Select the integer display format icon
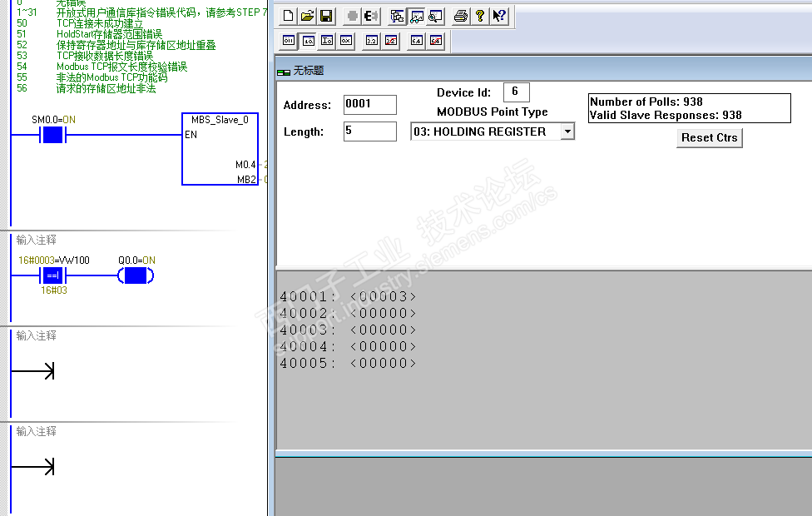 pos(327,41)
